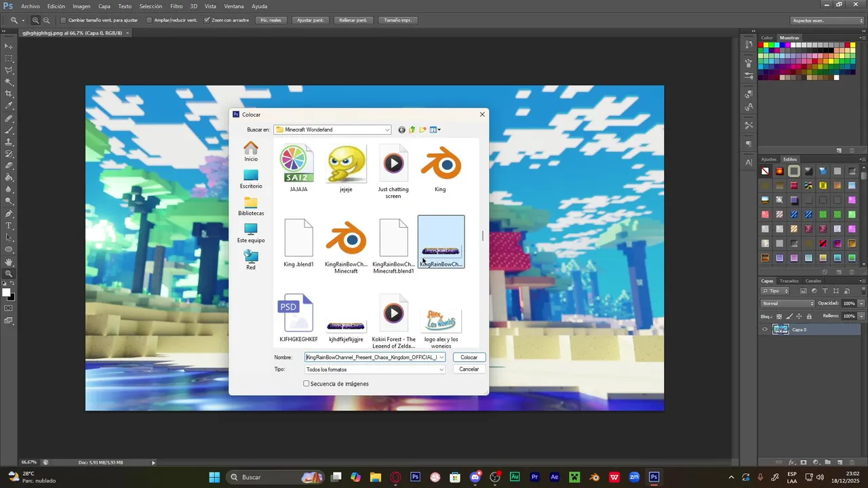This screenshot has height=488, width=868.
Task: Click the Píx. reales button
Action: pyautogui.click(x=271, y=20)
